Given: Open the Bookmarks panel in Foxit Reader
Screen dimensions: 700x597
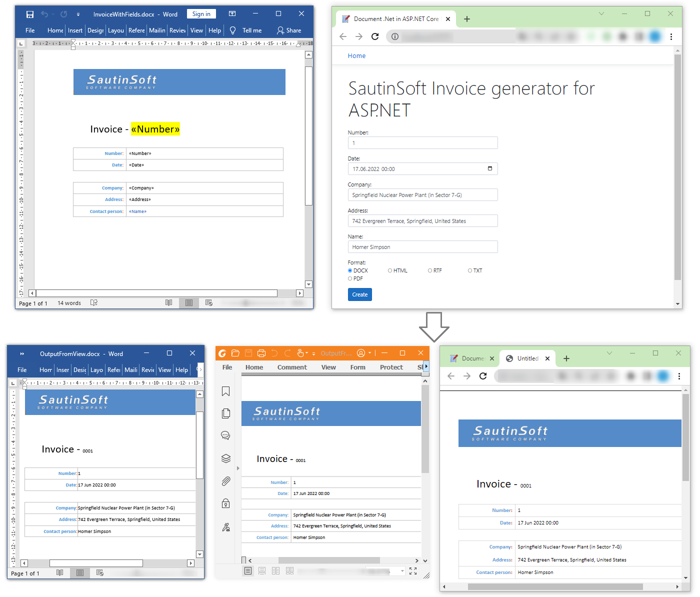Looking at the screenshot, I should click(x=225, y=391).
